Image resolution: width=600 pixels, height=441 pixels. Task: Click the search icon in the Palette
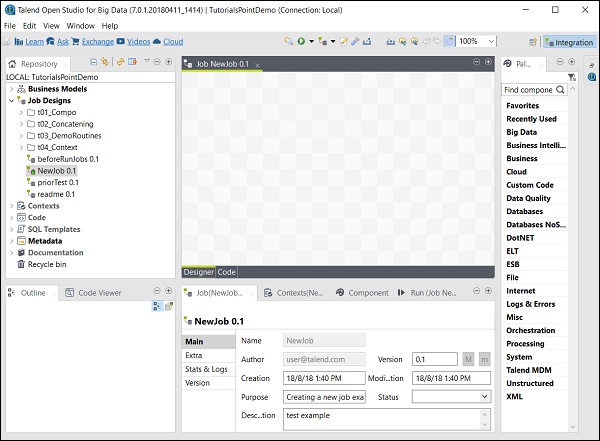point(560,90)
